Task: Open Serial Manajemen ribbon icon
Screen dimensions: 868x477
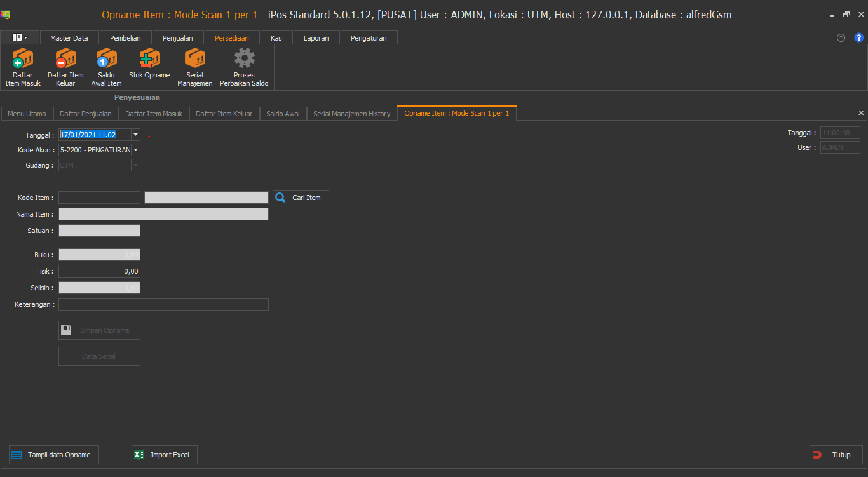Action: point(195,67)
